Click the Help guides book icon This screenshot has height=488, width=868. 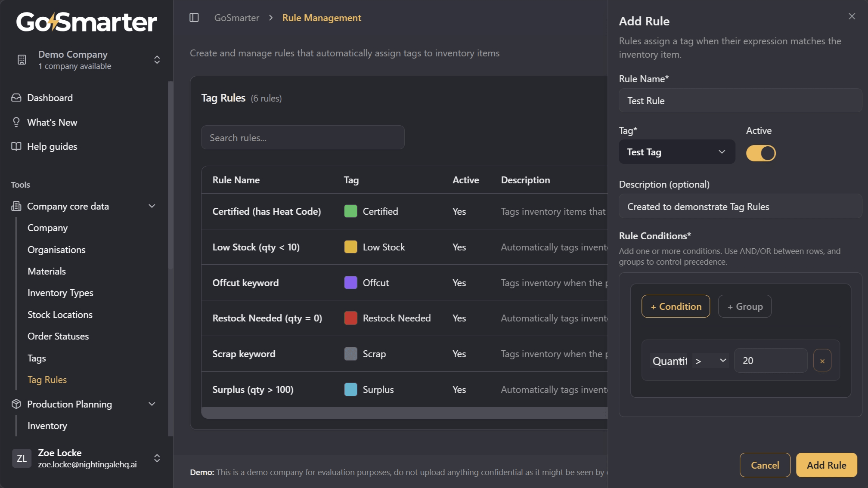pyautogui.click(x=16, y=146)
